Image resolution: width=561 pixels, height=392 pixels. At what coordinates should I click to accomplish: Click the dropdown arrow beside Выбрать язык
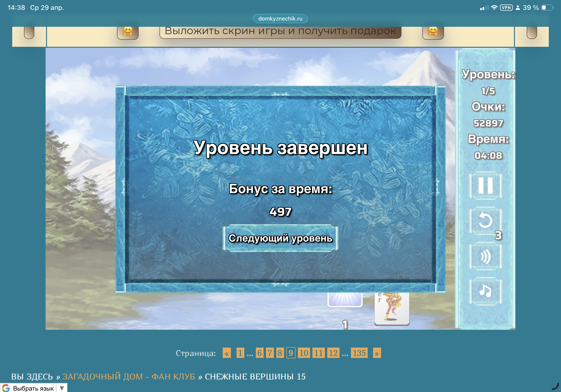point(62,388)
